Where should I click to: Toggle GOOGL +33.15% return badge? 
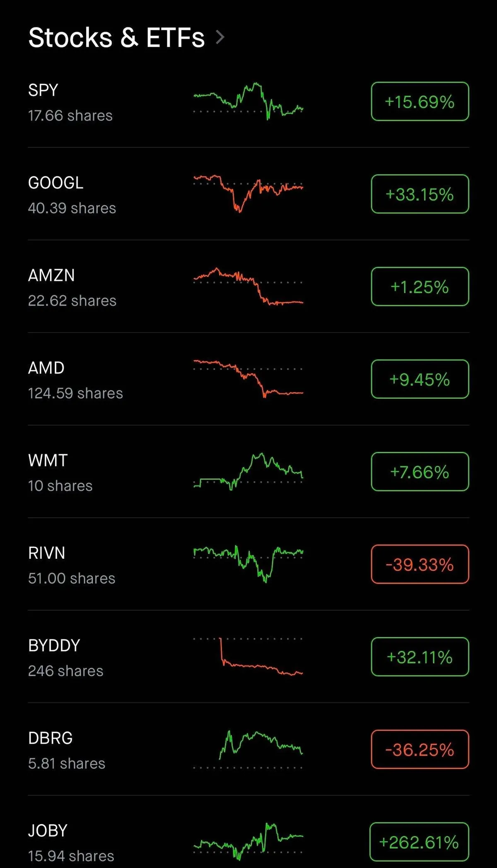(420, 194)
